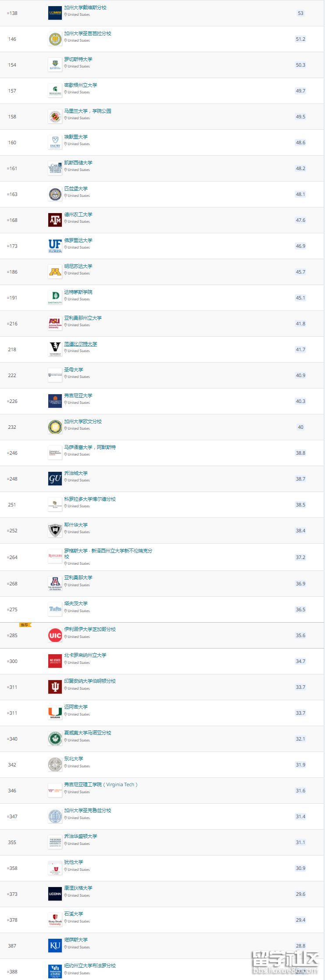The height and width of the screenshot is (980, 325).
Task: Click the ASU logo
Action: [55, 324]
